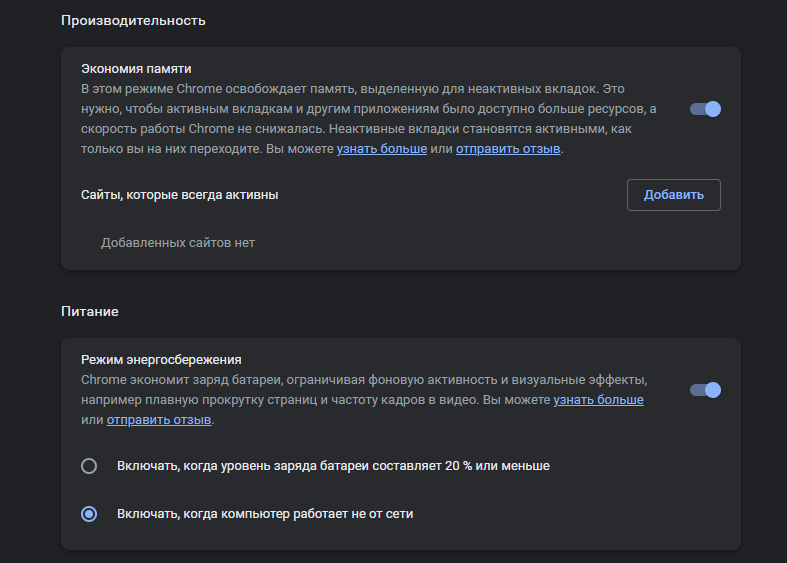
Task: Toggle the Экономия памяти switch
Action: [705, 109]
